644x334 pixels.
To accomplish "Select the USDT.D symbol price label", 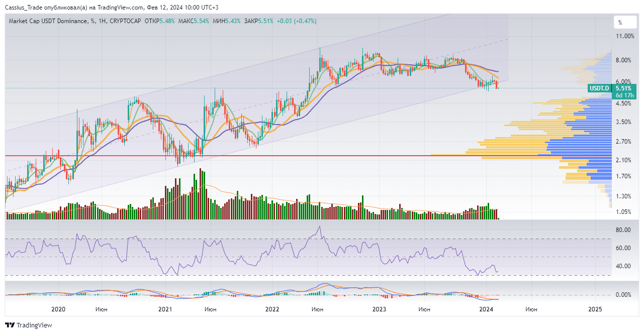I will point(599,88).
